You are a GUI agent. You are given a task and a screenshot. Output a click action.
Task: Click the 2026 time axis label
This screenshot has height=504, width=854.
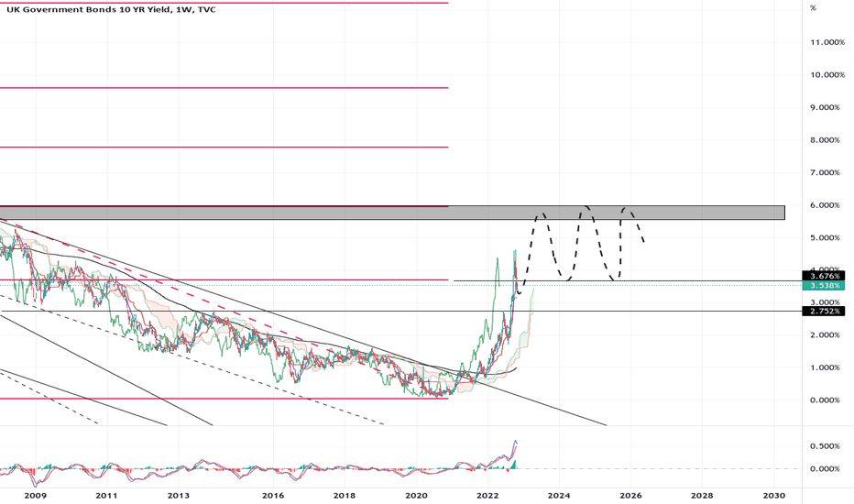pyautogui.click(x=630, y=495)
